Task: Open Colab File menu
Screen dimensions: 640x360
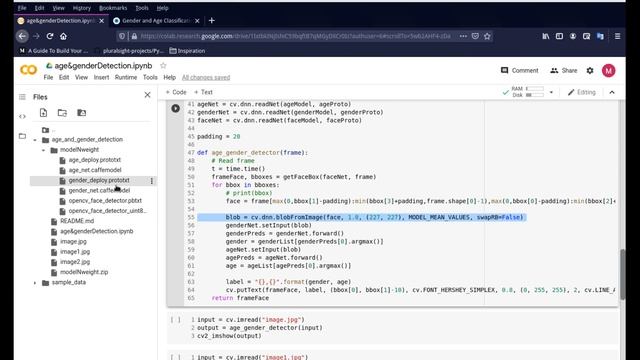Action: coord(48,78)
